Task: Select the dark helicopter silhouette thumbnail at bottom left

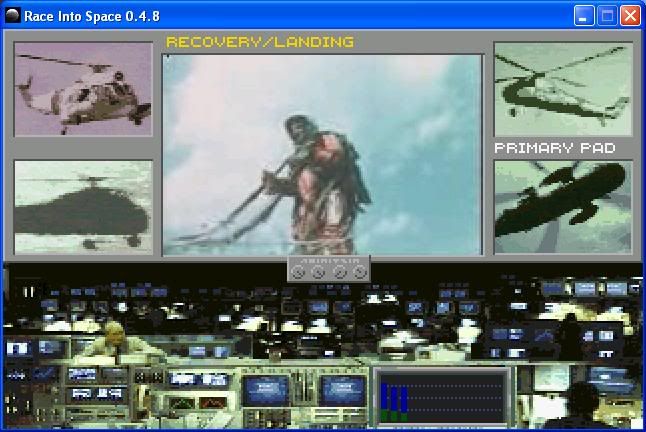Action: [x=83, y=208]
